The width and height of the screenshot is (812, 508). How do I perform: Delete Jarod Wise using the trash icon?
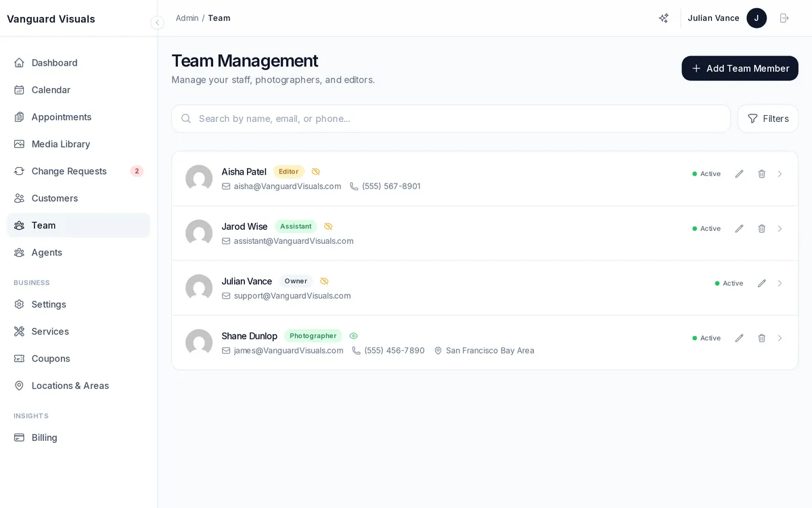pyautogui.click(x=761, y=228)
